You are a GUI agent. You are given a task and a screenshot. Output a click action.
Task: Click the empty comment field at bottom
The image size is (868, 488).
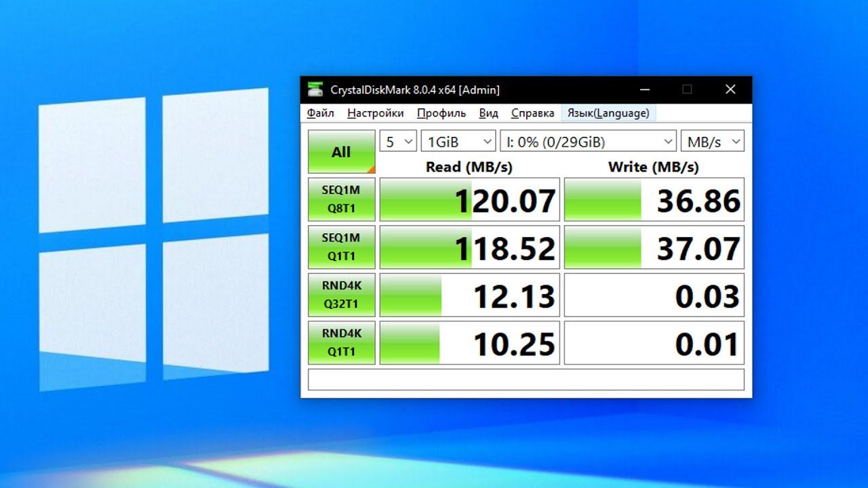click(526, 380)
